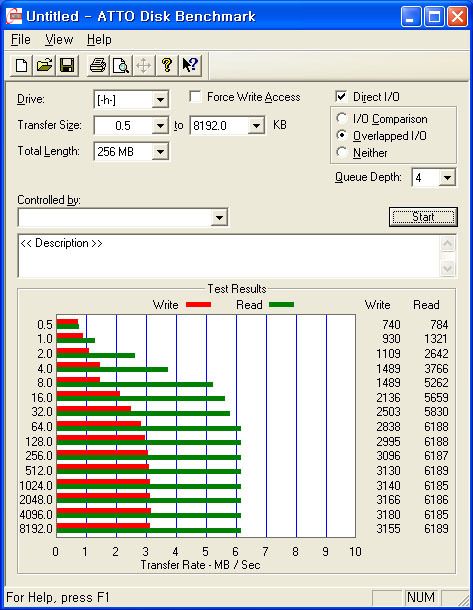Open the Queue Depth dropdown
This screenshot has height=610, width=473.
coord(447,178)
